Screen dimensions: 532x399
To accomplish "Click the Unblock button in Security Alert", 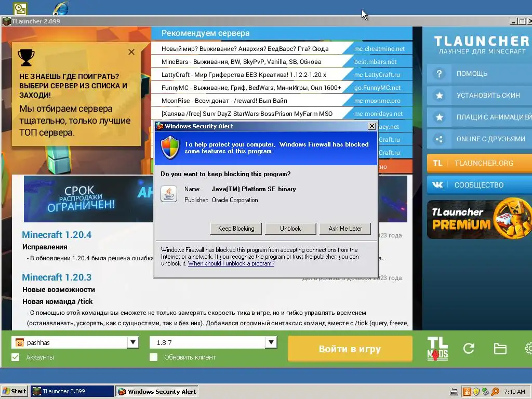I will pyautogui.click(x=290, y=229).
